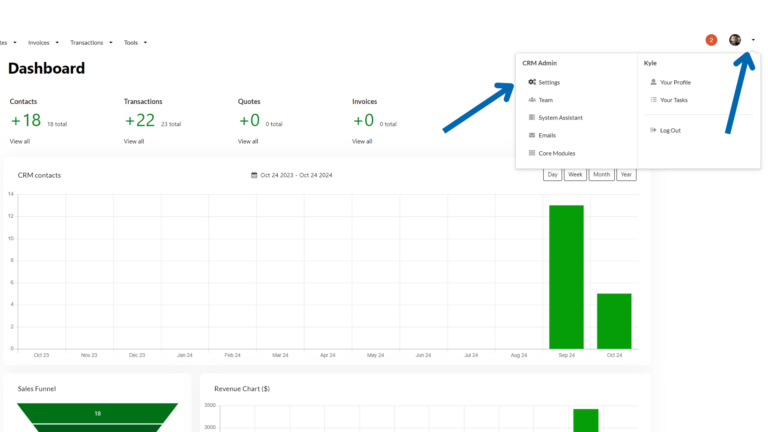
Task: Click View all under Transactions
Action: [134, 141]
